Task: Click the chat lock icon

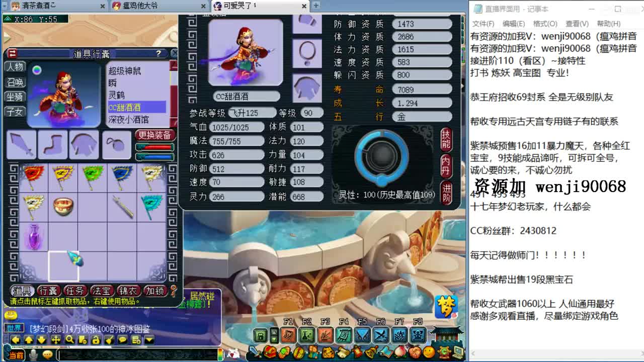Action: point(96,340)
